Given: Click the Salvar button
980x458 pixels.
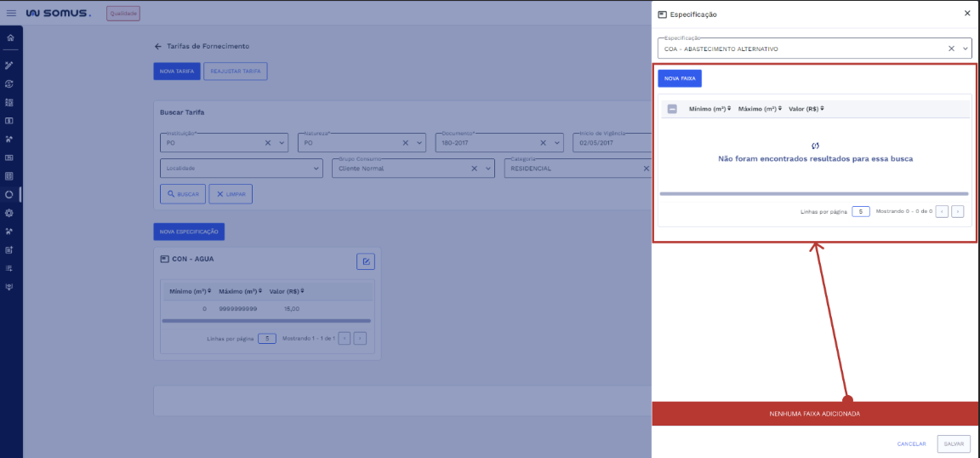Looking at the screenshot, I should 953,444.
